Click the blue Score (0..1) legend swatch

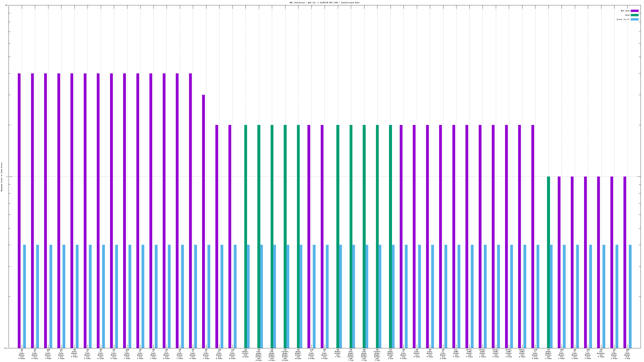635,19
